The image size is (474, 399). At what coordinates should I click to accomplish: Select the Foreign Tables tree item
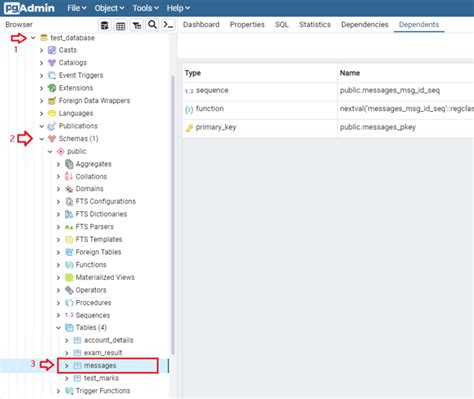coord(98,252)
